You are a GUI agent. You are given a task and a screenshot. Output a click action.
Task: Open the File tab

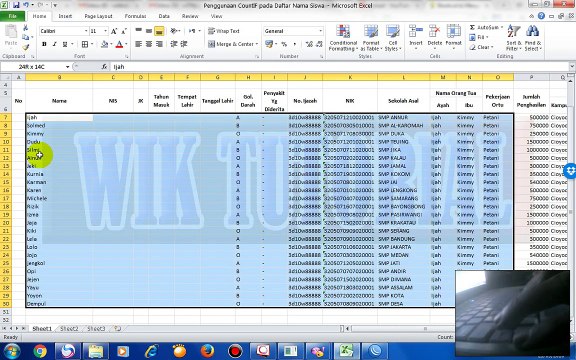12,16
